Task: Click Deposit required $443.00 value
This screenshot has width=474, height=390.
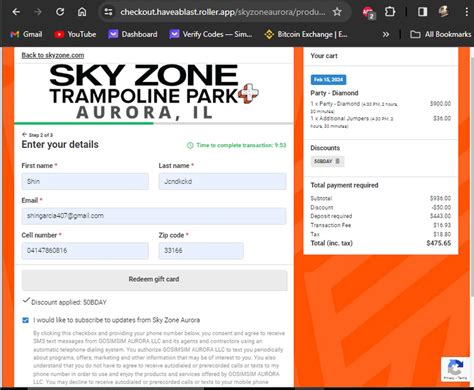Action: [440, 216]
